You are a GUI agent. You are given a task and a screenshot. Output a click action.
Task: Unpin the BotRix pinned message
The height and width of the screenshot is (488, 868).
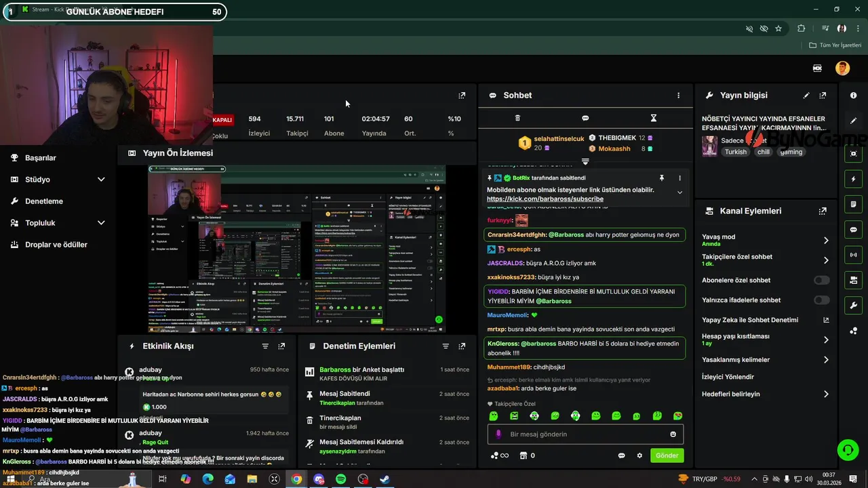[x=661, y=178]
